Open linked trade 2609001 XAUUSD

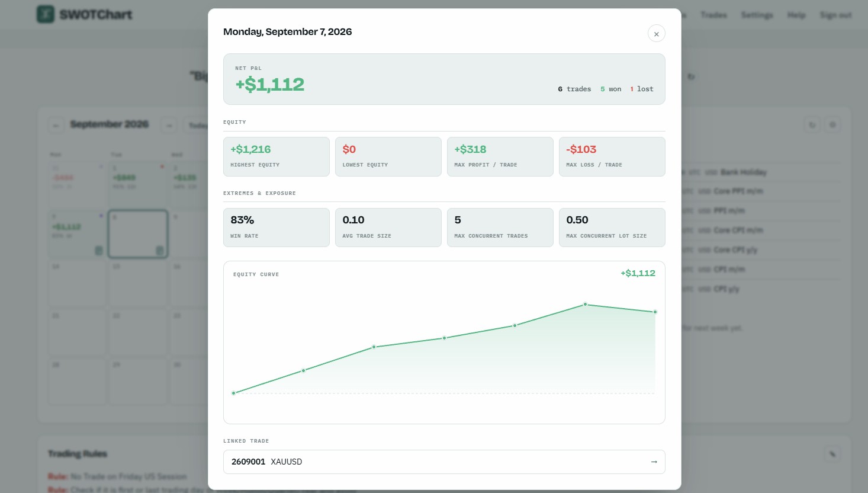coord(444,462)
